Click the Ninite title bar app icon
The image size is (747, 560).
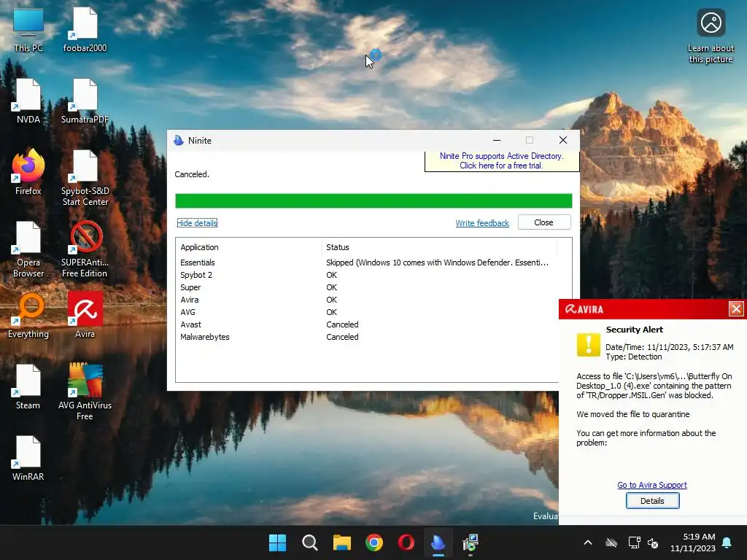tap(179, 140)
